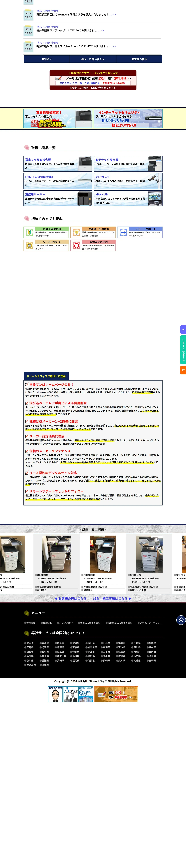This screenshot has width=186, height=868.
Task: Select the ドリームオフィスが選ばれる理由 tab
Action: pyautogui.click(x=46, y=376)
